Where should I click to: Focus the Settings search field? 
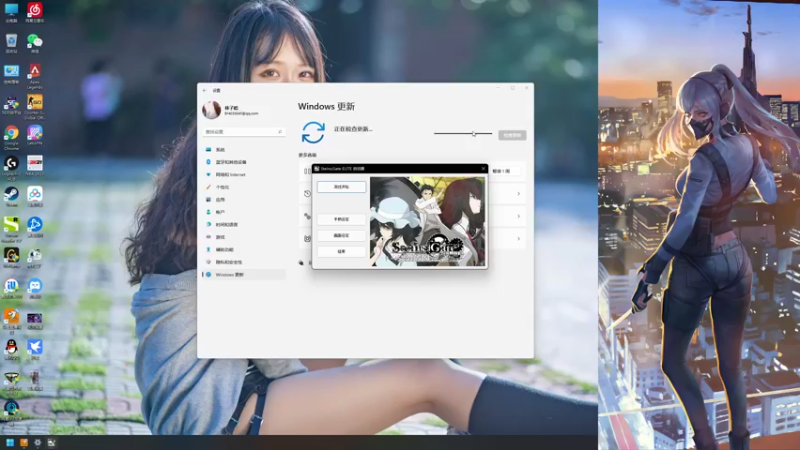(243, 132)
